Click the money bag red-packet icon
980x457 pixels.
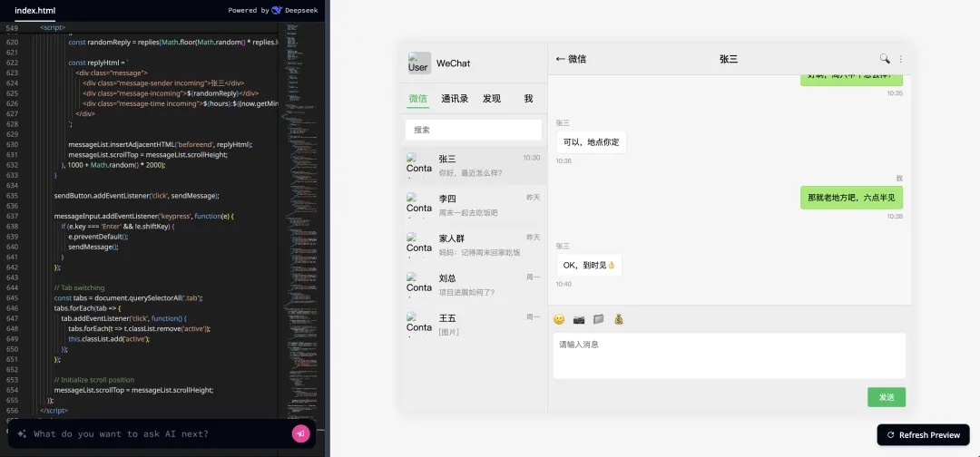619,319
